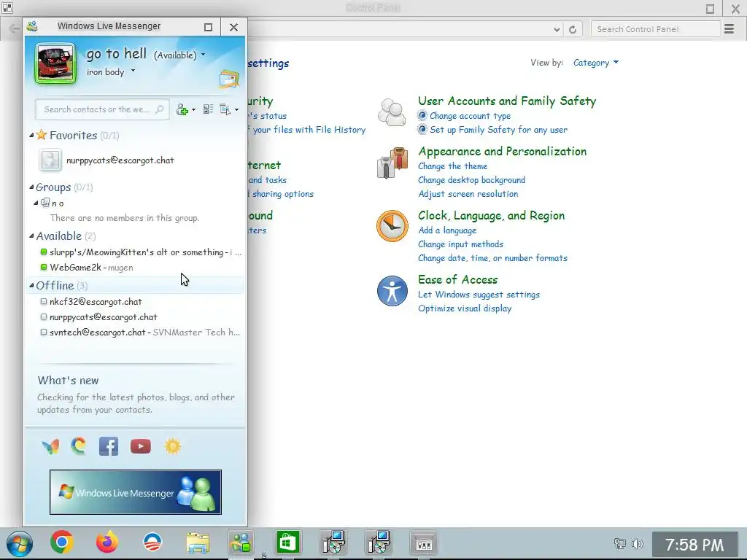Click the Search Control Panel field
The image size is (747, 560).
coord(656,29)
